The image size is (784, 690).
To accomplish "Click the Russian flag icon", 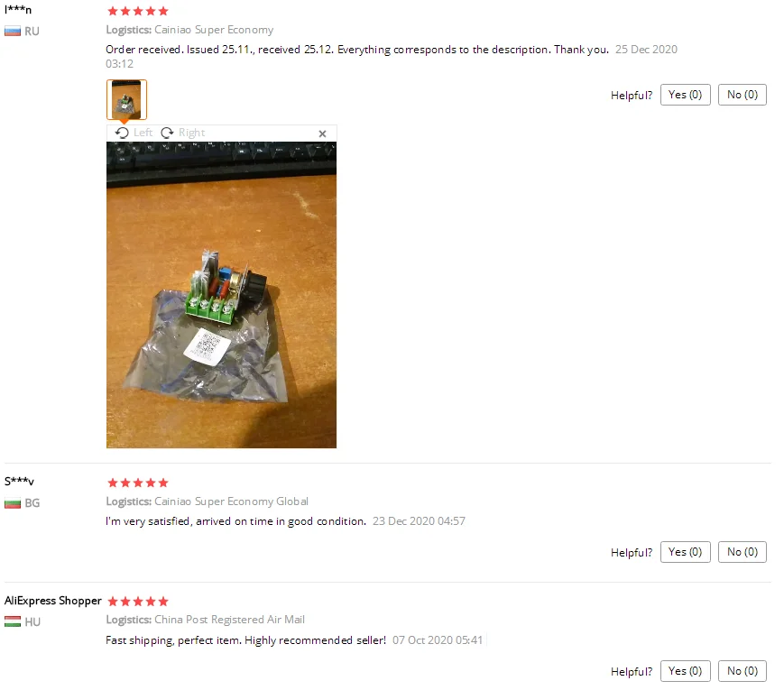I will (x=13, y=32).
